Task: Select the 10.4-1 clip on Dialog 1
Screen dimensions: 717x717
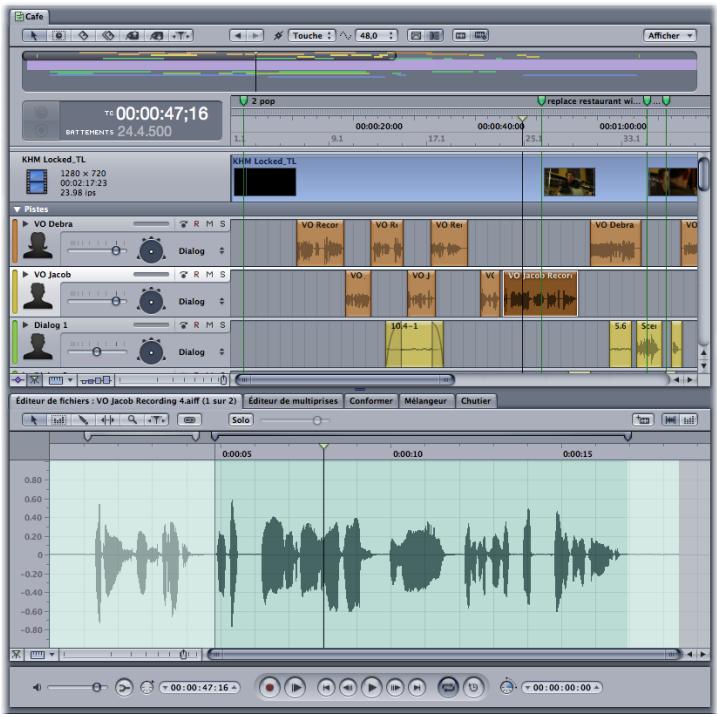Action: 414,344
